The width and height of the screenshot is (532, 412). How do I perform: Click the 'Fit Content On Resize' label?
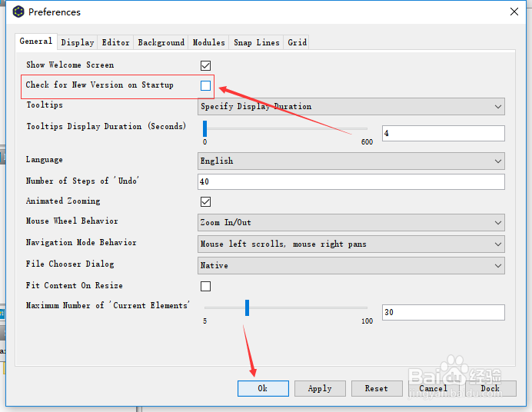(x=74, y=285)
